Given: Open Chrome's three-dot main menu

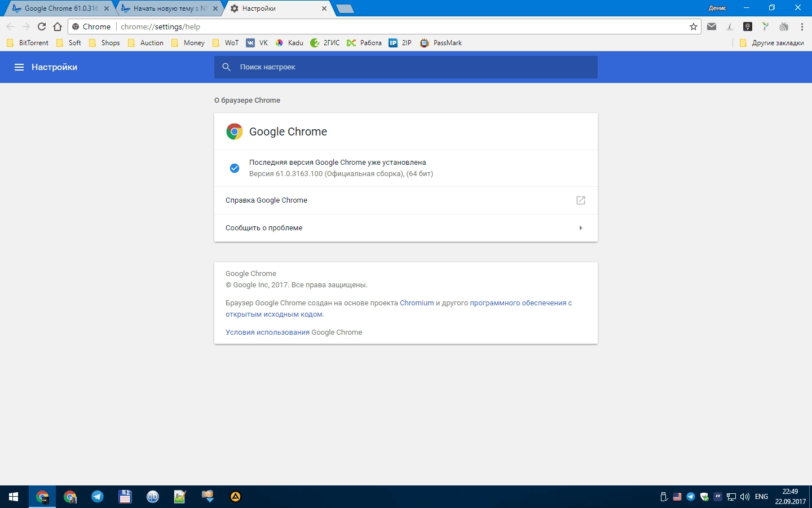Looking at the screenshot, I should point(802,27).
